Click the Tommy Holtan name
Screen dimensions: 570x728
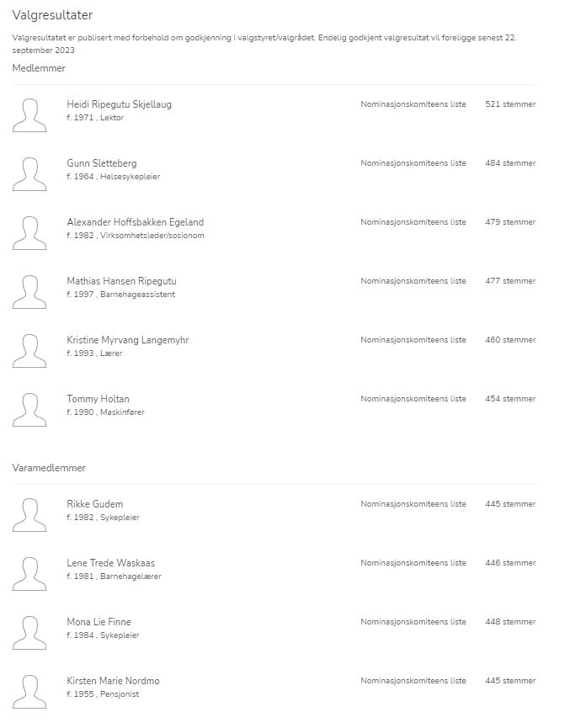point(98,399)
